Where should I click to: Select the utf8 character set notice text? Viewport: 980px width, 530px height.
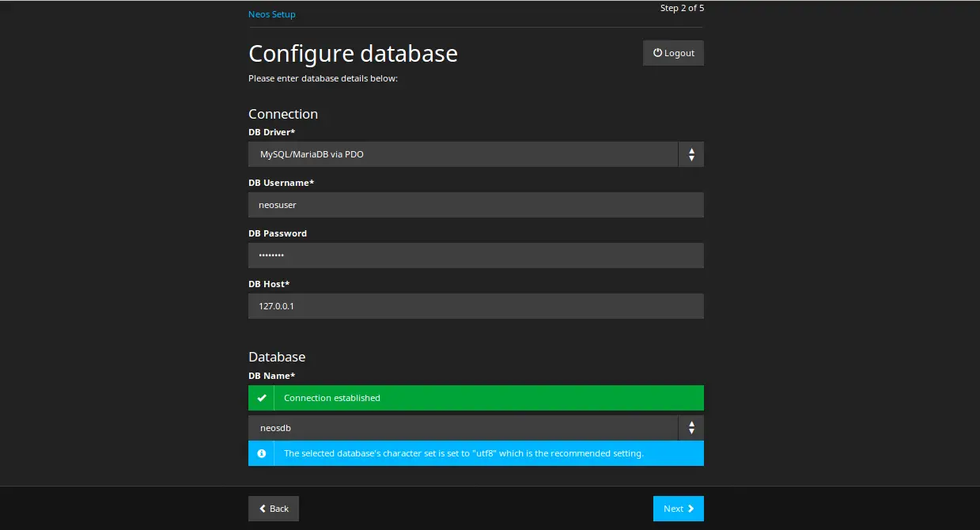pyautogui.click(x=464, y=453)
